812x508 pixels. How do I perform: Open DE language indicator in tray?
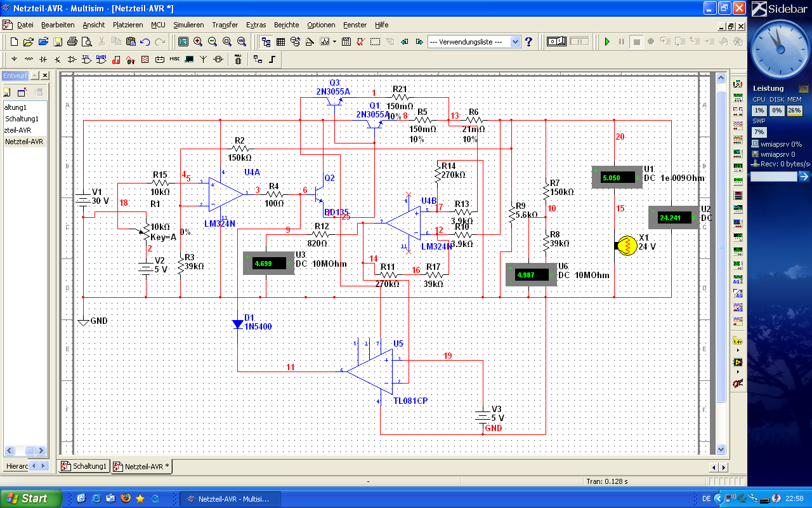coord(706,498)
